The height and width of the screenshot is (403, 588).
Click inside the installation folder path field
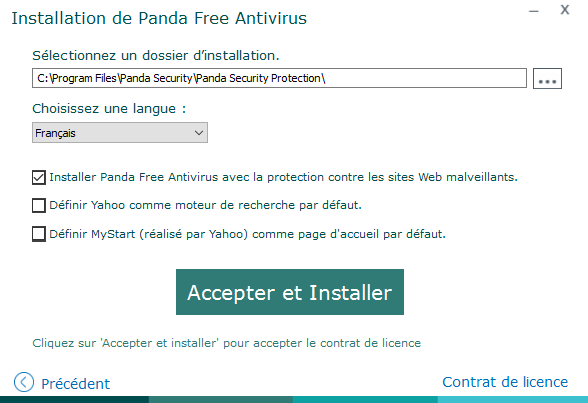(x=279, y=78)
